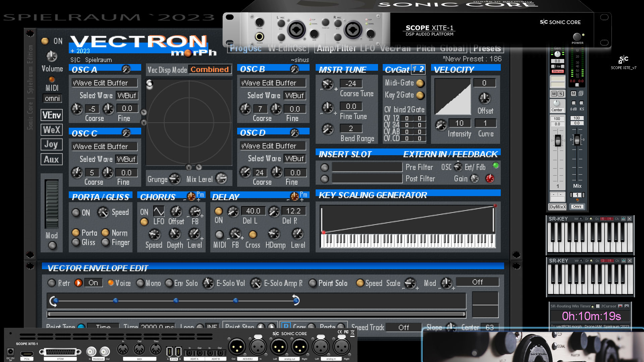The width and height of the screenshot is (644, 362).
Task: Switch to the ProgOsc tab
Action: click(x=246, y=49)
